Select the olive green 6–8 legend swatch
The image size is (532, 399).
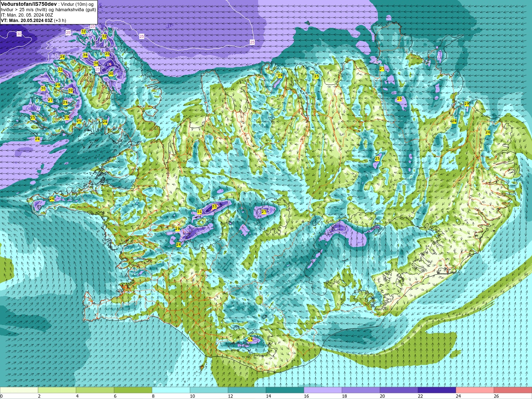click(x=133, y=390)
